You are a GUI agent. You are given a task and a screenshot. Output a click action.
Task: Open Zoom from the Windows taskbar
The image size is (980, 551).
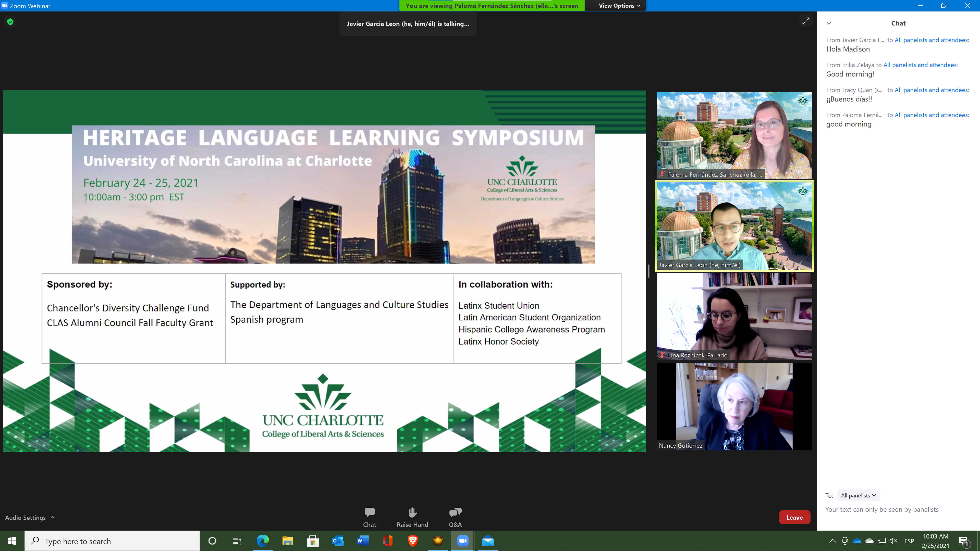pos(463,541)
